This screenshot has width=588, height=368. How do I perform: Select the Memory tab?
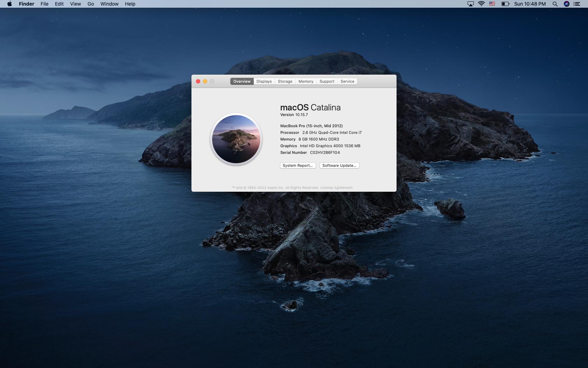tap(306, 81)
